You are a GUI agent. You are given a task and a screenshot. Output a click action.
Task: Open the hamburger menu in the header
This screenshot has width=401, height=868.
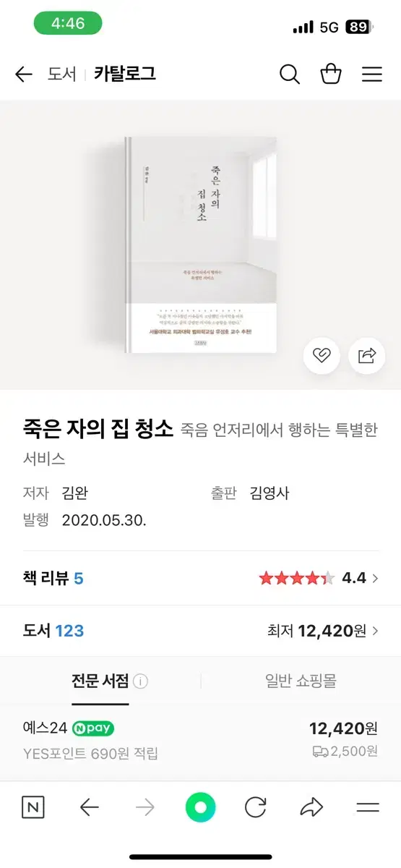(372, 75)
